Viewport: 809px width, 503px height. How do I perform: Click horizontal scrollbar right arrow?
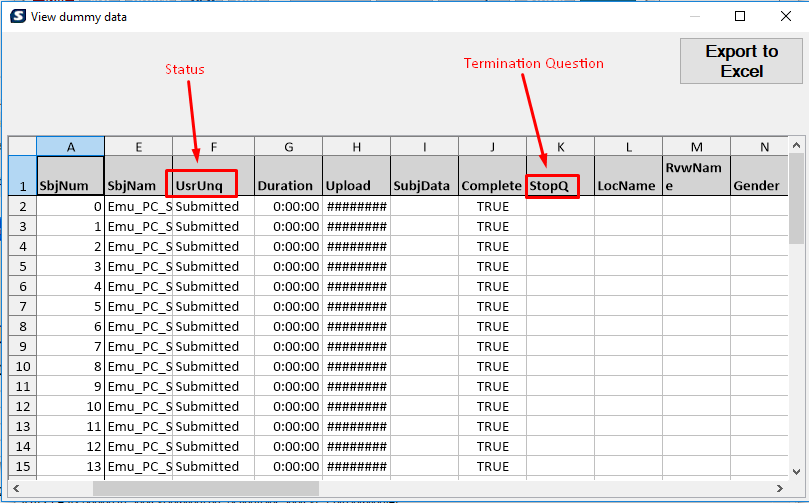[780, 488]
